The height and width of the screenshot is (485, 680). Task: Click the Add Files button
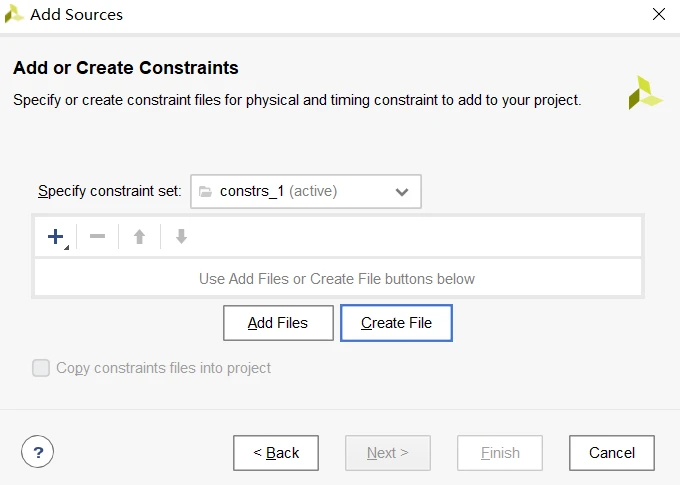pos(278,323)
